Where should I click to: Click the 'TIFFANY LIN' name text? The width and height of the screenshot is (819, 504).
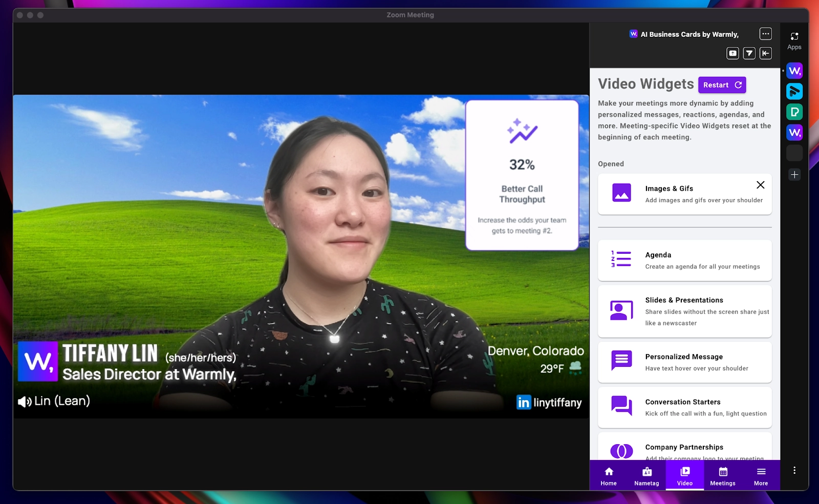pos(110,353)
